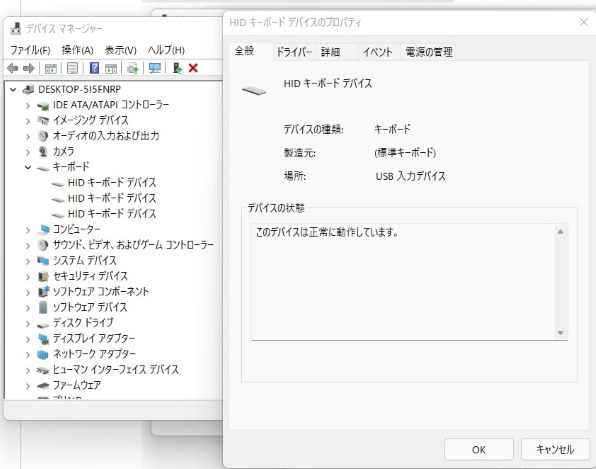Screen dimensions: 596x469
Task: Expand ヒューマン インターフェイス デバイス node
Action: coord(28,370)
